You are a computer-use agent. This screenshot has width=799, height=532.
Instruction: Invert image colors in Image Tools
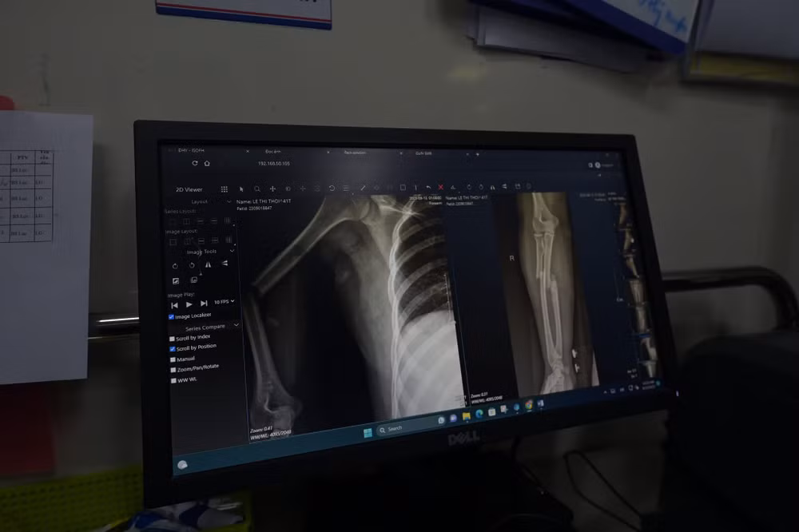175,281
